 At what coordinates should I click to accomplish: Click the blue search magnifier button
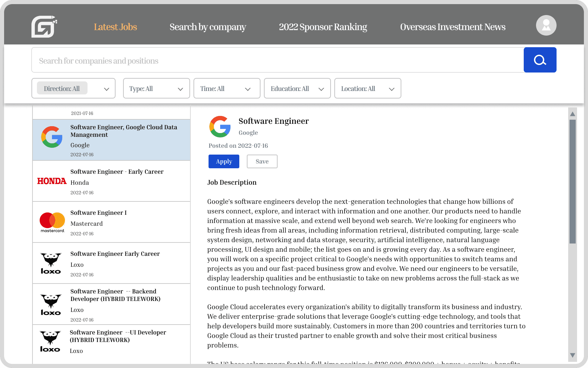click(540, 60)
